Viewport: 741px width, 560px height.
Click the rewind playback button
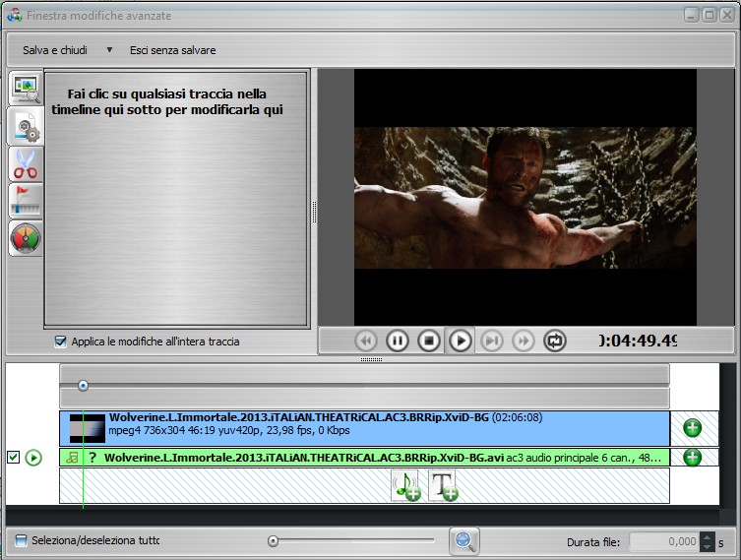(366, 341)
